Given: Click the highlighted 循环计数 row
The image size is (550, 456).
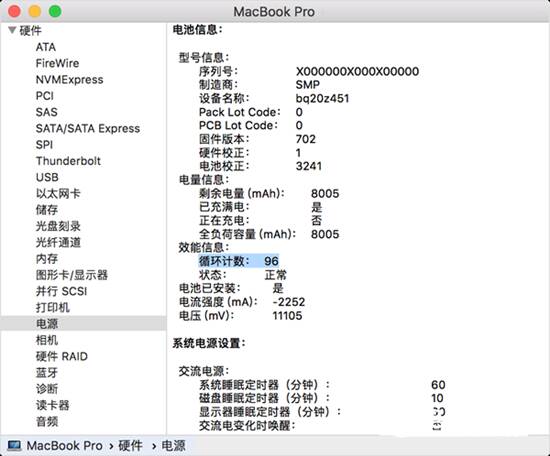Looking at the screenshot, I should click(239, 261).
